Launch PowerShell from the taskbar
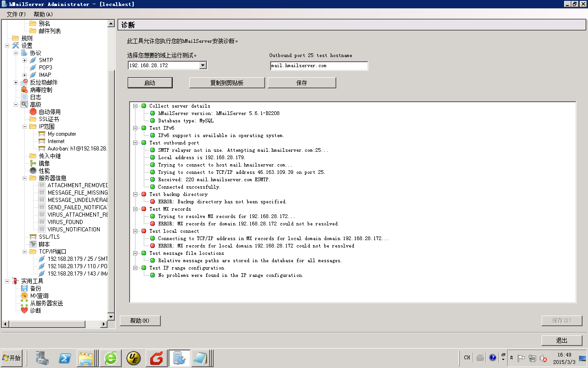This screenshot has width=588, height=368. (65, 358)
